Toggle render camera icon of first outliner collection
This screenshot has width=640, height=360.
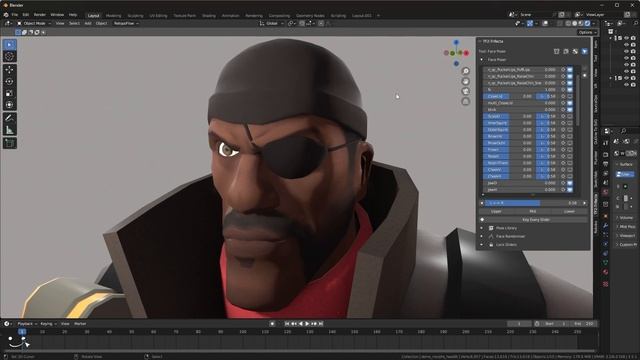point(633,38)
